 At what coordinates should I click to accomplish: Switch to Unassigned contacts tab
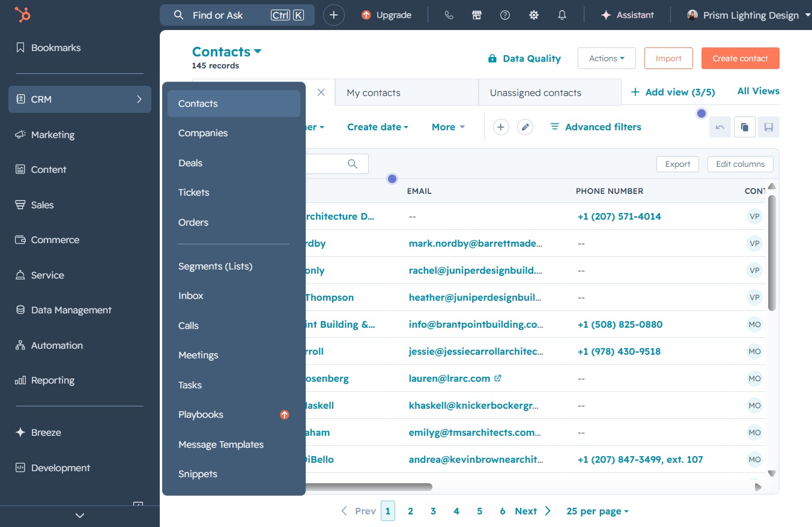pos(550,92)
